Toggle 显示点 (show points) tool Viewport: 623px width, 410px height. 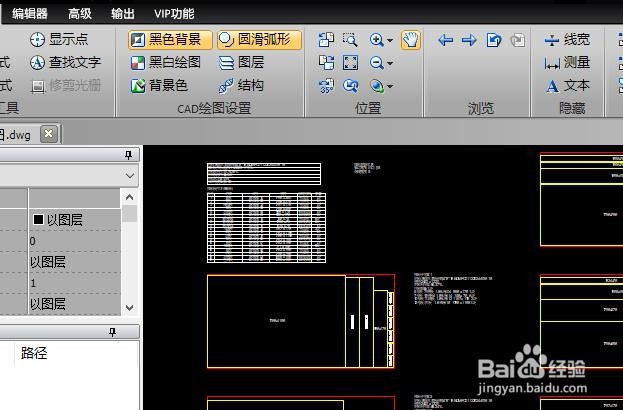click(x=59, y=39)
